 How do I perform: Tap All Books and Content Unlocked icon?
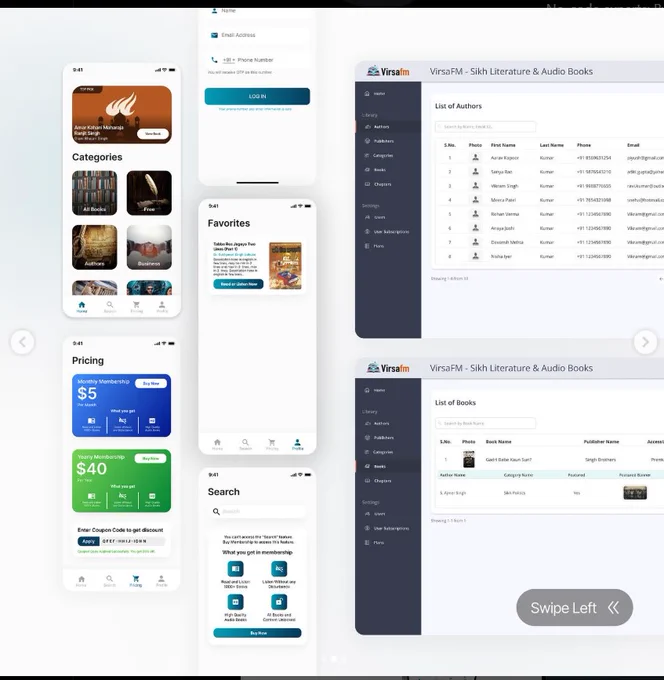279,602
